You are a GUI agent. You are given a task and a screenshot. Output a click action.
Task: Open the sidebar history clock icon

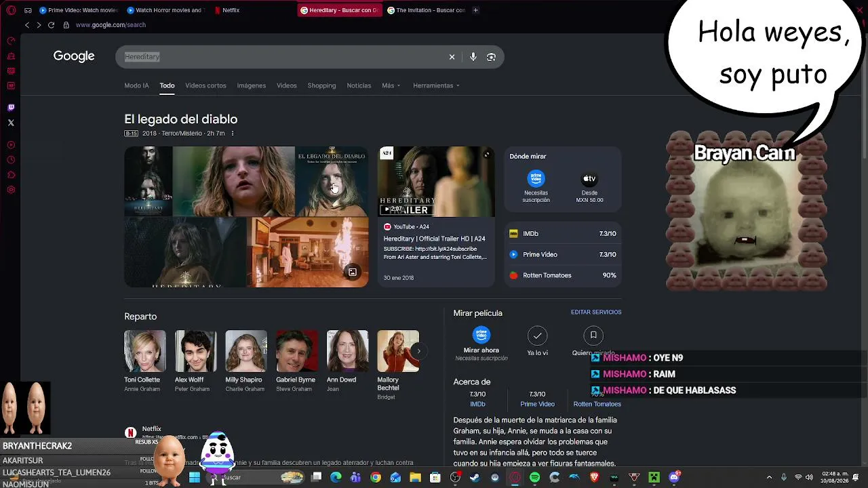pos(11,160)
